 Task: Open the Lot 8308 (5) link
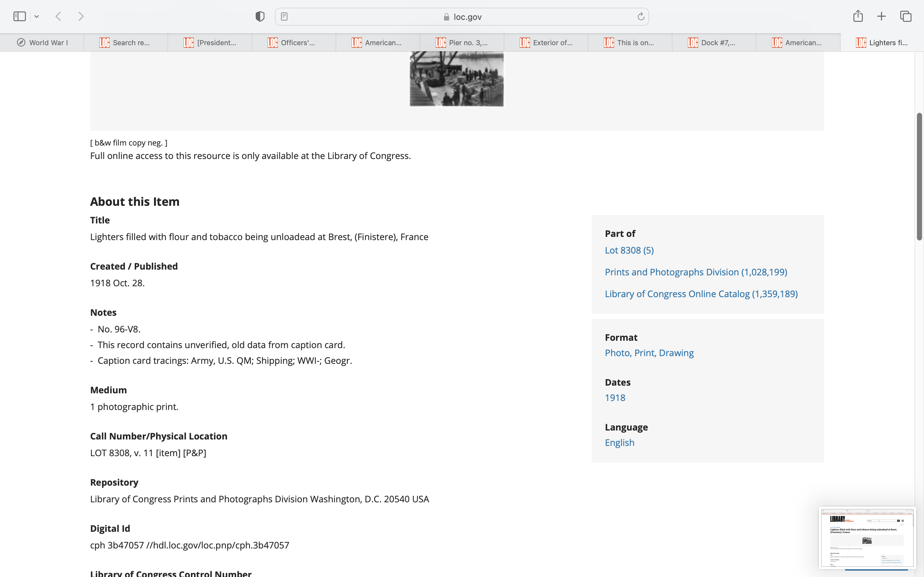[629, 250]
